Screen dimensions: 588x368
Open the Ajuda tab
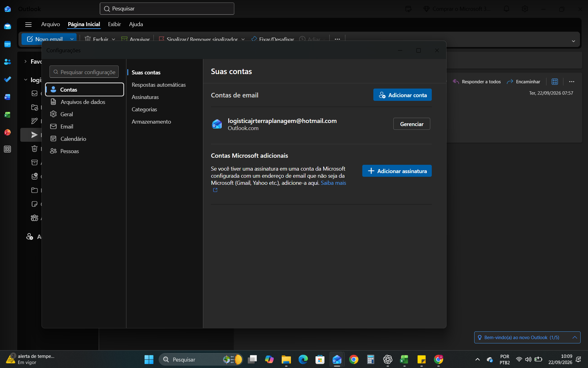click(x=136, y=24)
